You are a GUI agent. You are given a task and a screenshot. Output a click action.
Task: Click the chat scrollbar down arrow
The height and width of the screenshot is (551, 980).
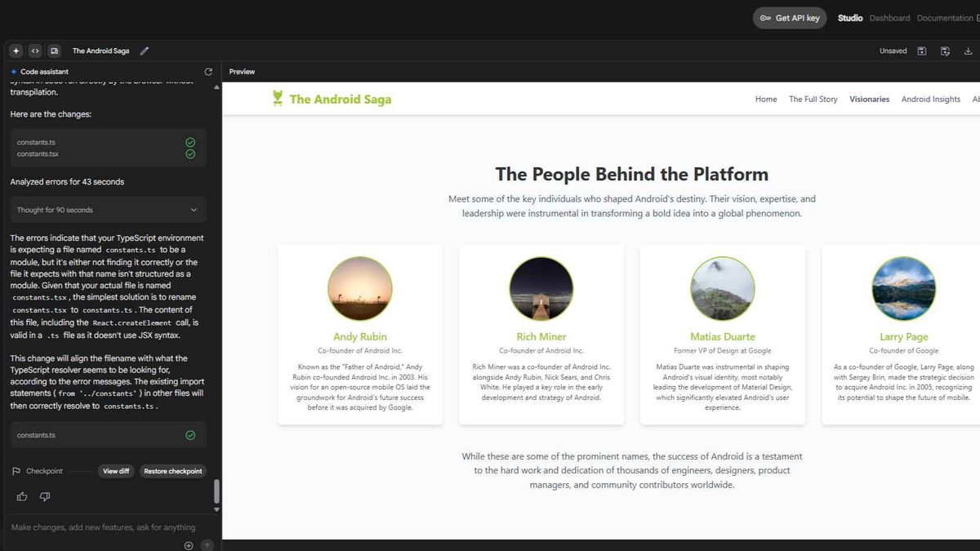[x=216, y=509]
